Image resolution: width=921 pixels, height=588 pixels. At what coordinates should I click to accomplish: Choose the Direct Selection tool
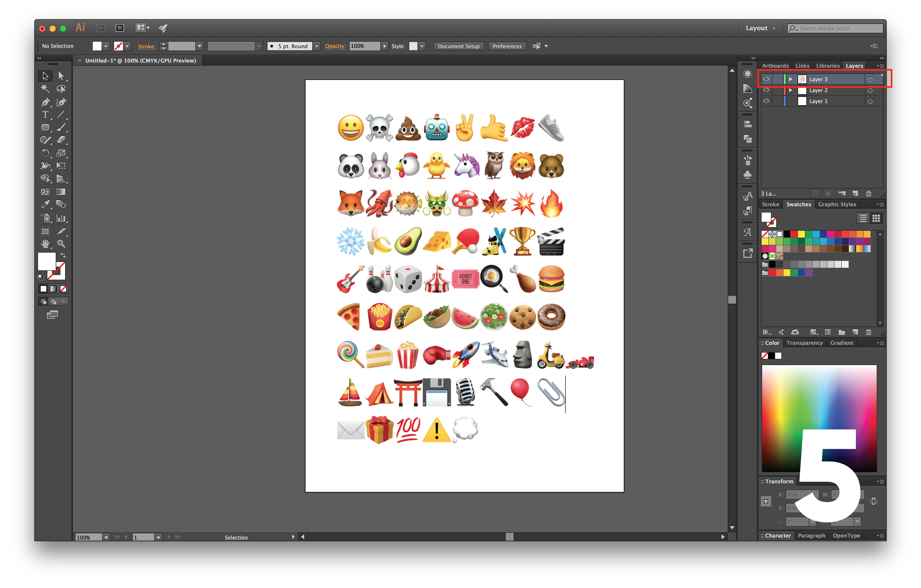pyautogui.click(x=61, y=76)
